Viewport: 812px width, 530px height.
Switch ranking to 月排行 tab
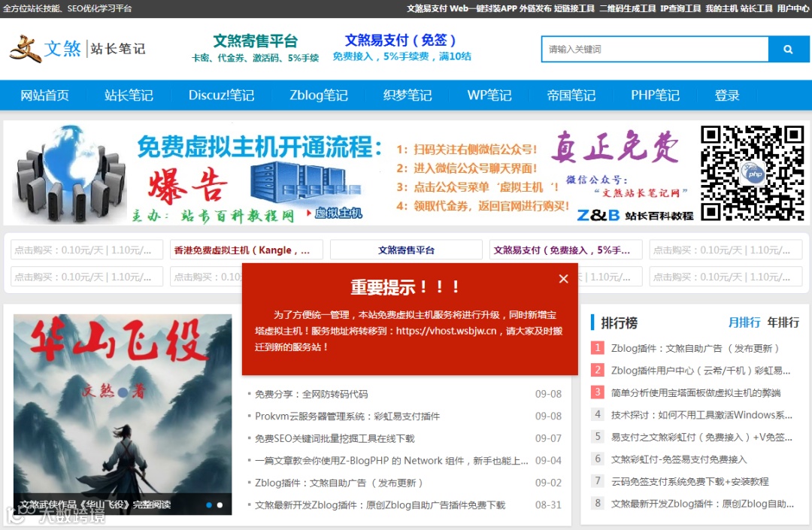tap(744, 323)
